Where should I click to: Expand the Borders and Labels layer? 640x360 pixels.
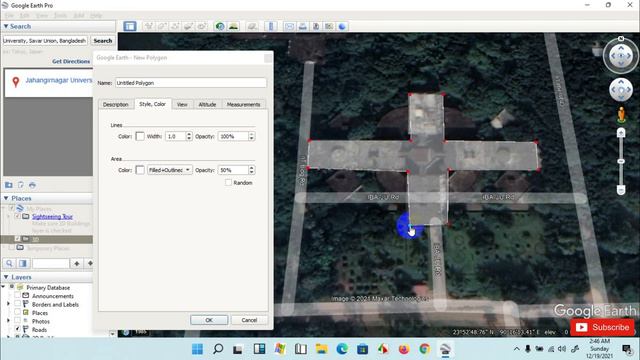[x=9, y=304]
